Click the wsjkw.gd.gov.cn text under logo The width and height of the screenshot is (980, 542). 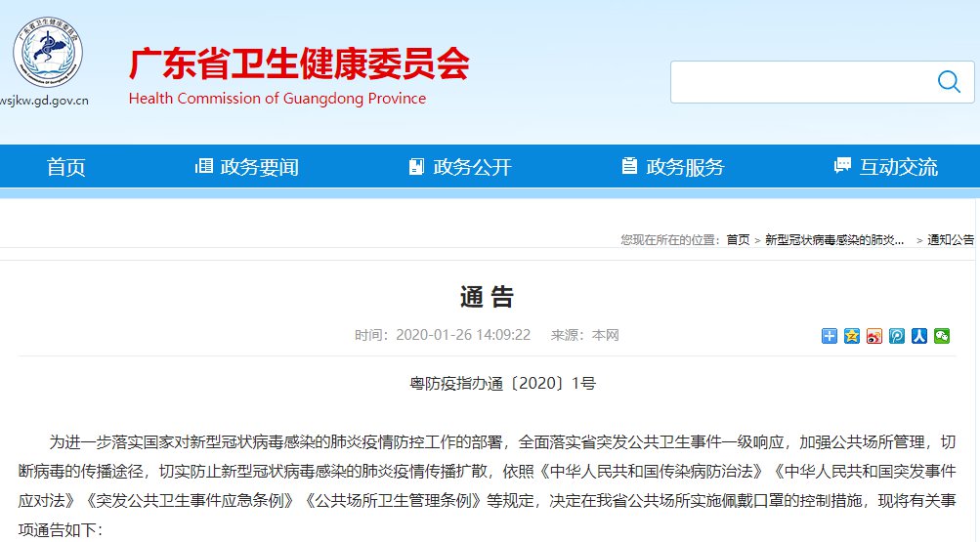click(x=45, y=99)
